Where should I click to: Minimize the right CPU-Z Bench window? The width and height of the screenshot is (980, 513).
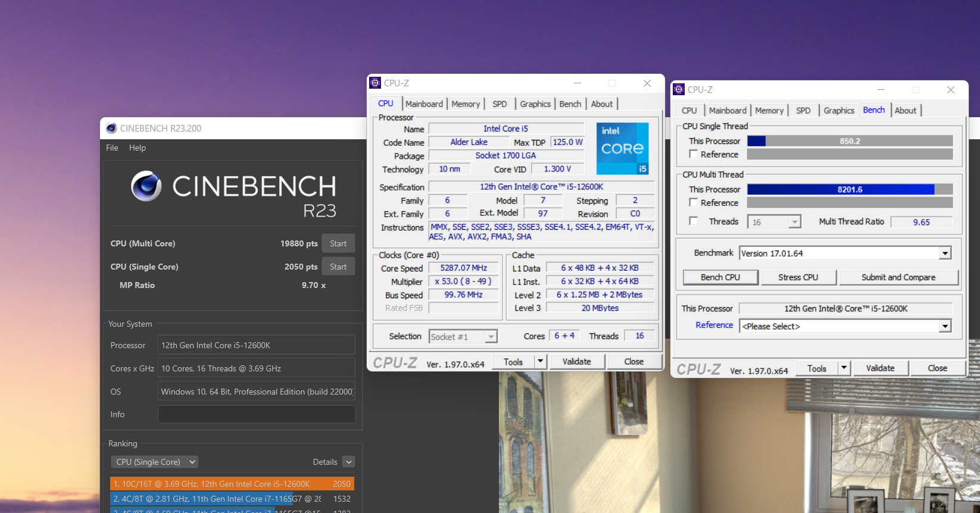point(881,90)
